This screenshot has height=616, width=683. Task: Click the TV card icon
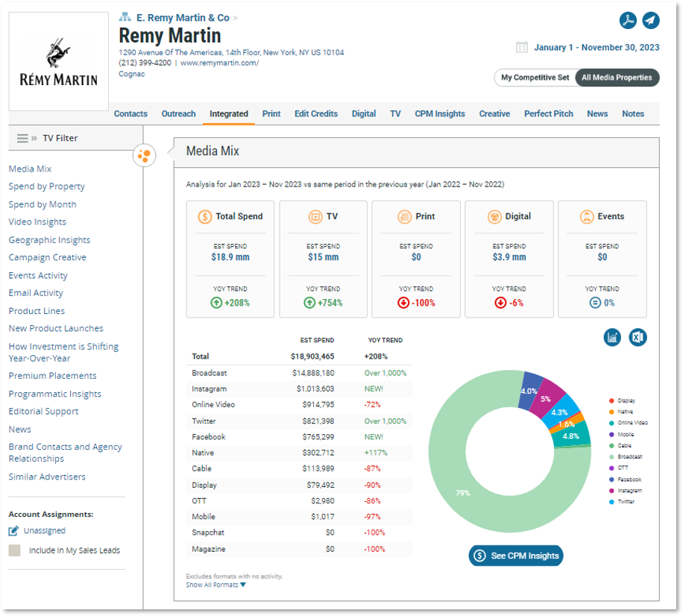pyautogui.click(x=315, y=216)
